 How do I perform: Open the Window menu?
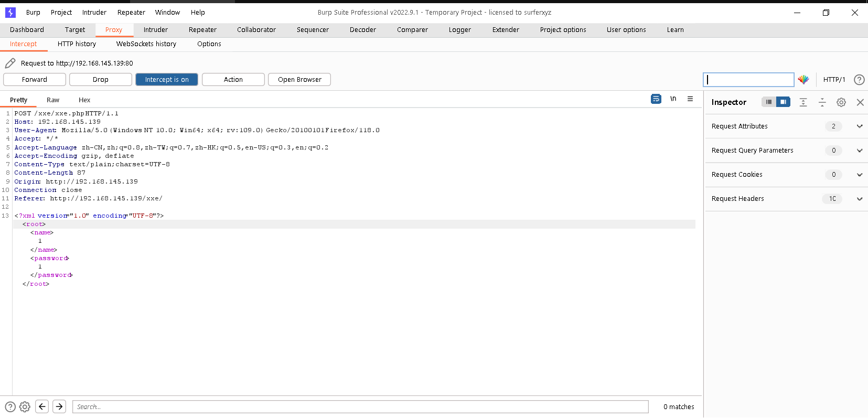coord(167,13)
